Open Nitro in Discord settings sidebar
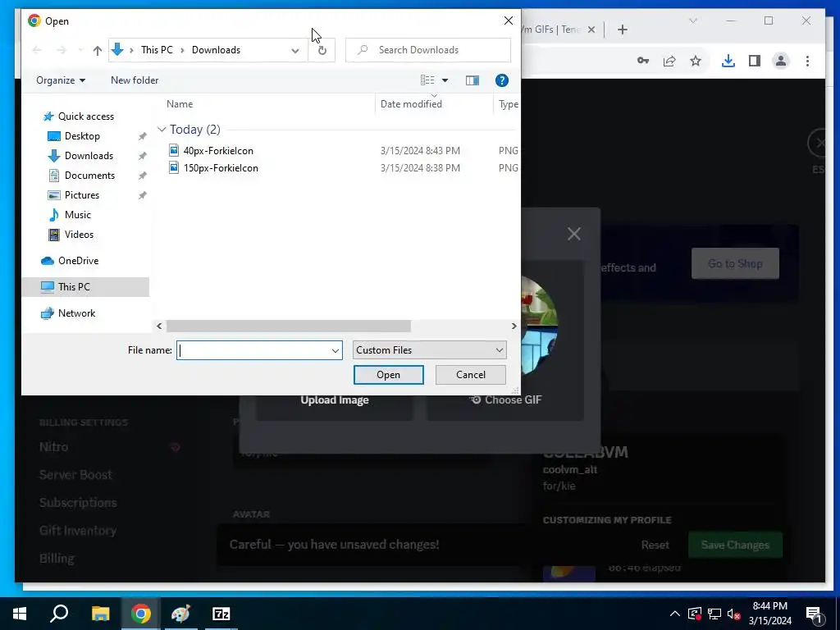 click(53, 447)
